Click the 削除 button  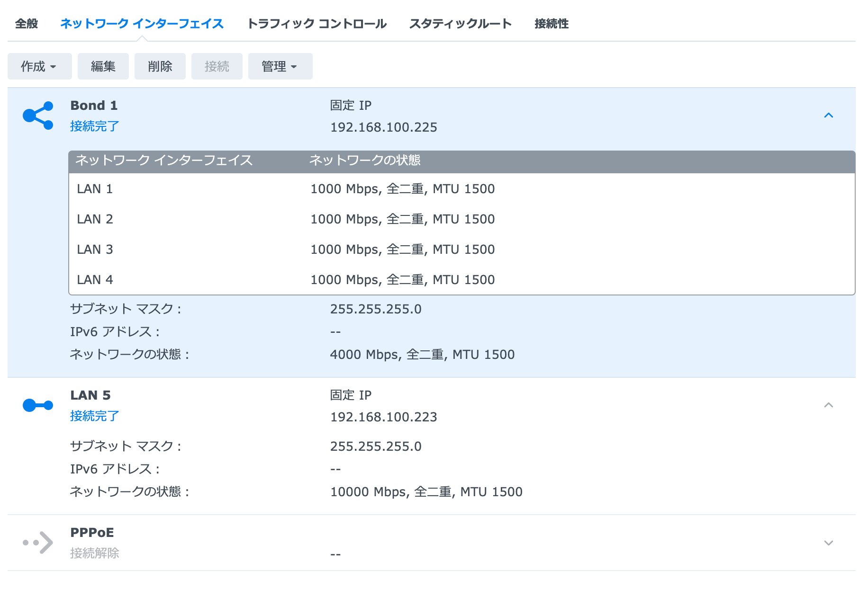(x=160, y=66)
